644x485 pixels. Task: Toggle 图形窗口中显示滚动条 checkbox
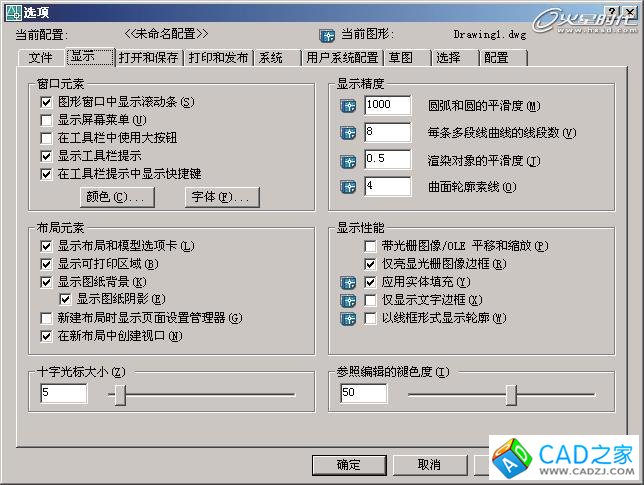click(x=46, y=102)
